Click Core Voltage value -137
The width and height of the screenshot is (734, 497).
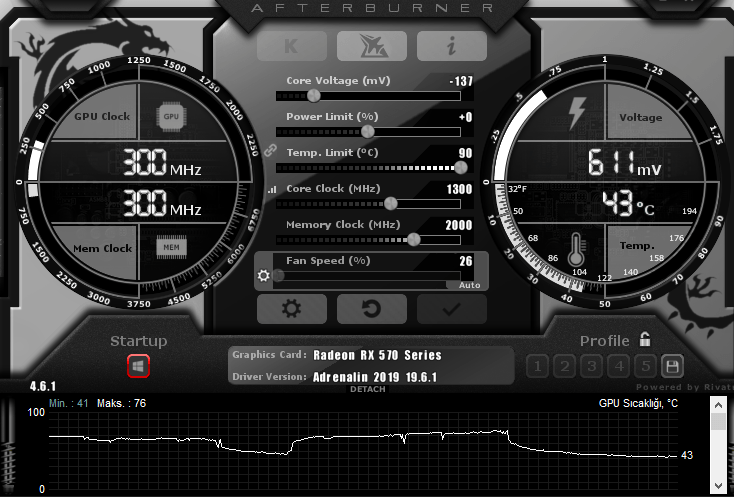pyautogui.click(x=461, y=81)
